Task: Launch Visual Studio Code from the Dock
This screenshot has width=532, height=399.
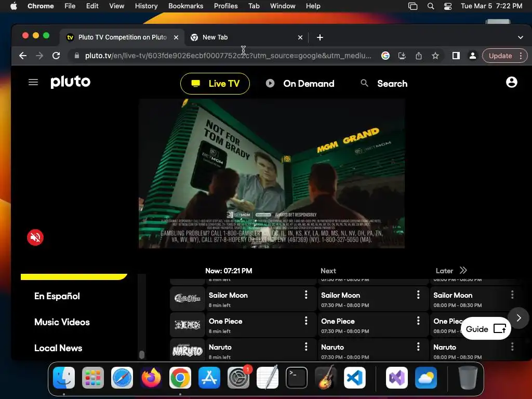Action: pyautogui.click(x=354, y=378)
